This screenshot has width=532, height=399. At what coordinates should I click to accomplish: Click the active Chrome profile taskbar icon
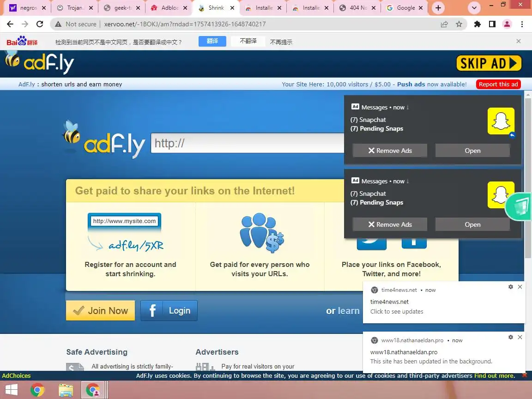click(x=93, y=390)
